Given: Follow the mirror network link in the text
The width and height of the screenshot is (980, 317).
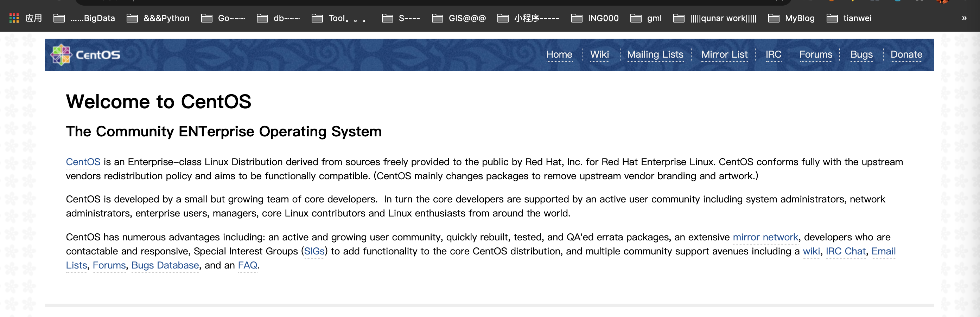Looking at the screenshot, I should pos(765,237).
